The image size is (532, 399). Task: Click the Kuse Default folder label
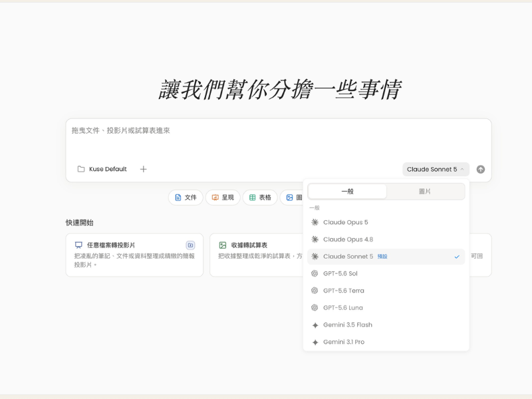tap(108, 169)
